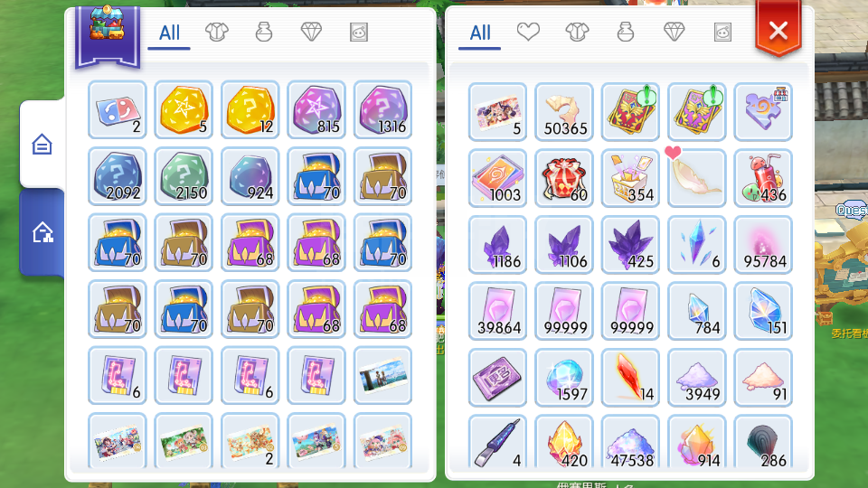Select the purple mystery gem showing 1316
The image size is (868, 488).
pos(383,110)
